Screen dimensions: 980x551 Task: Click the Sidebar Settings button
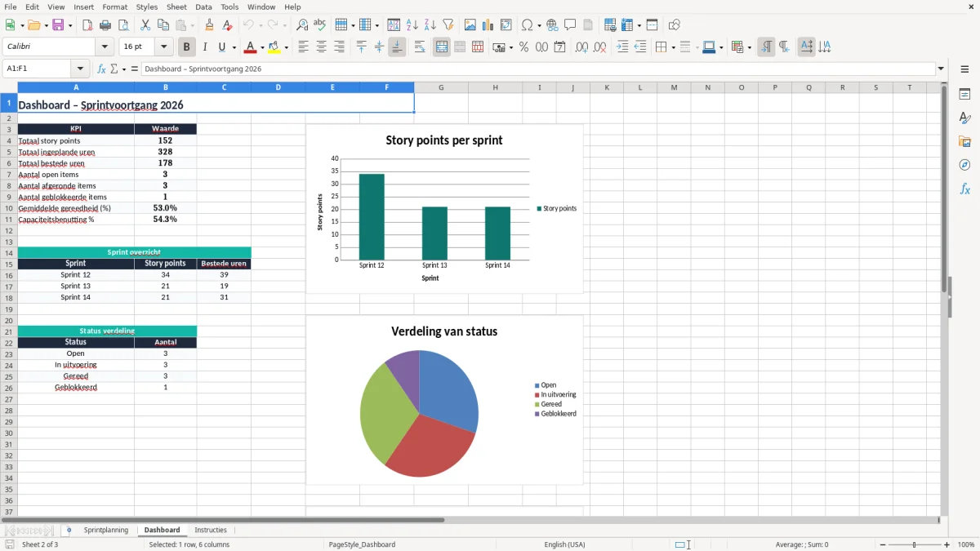[964, 70]
